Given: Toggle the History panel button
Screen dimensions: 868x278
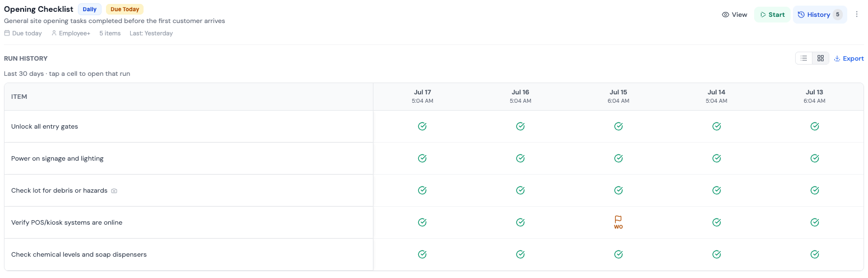Looking at the screenshot, I should (x=820, y=15).
